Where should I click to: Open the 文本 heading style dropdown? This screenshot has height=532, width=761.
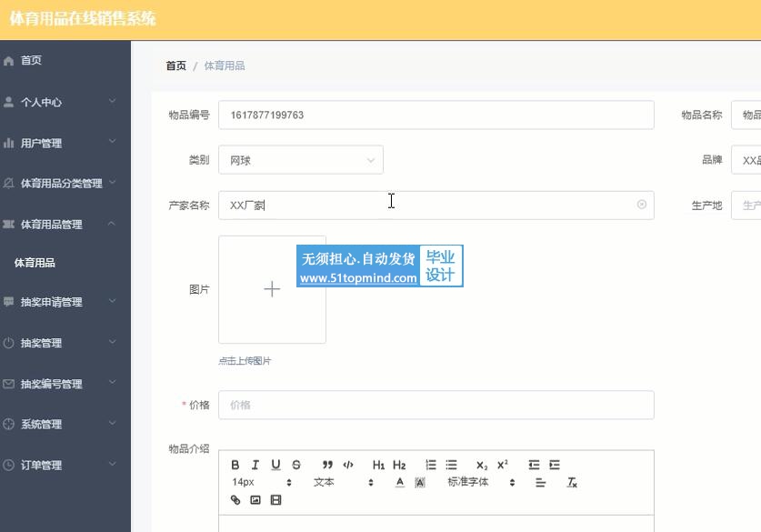pyautogui.click(x=343, y=483)
